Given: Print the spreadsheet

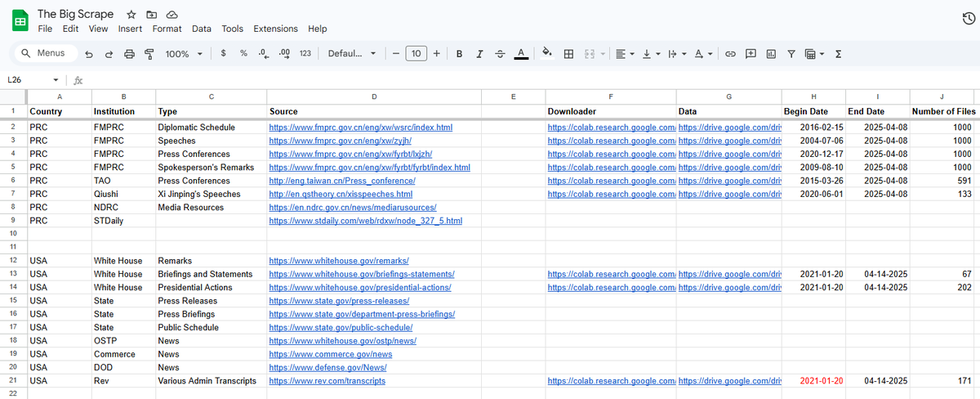Looking at the screenshot, I should (129, 54).
